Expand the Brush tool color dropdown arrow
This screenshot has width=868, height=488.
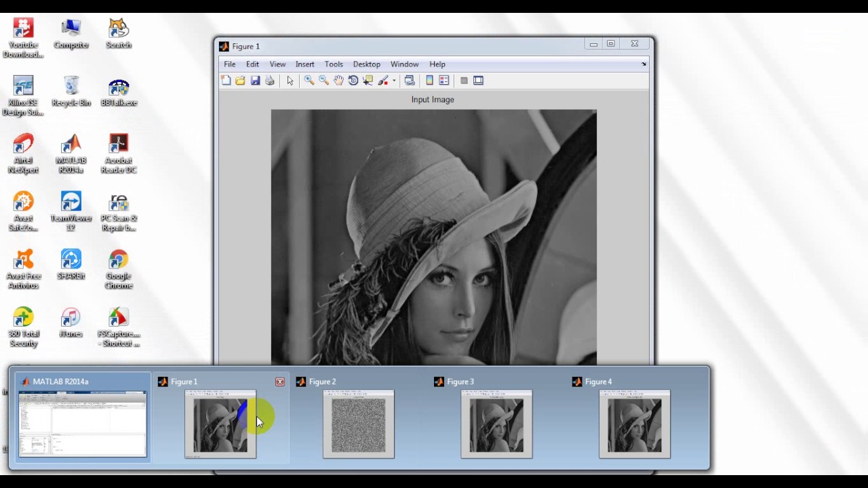tap(394, 81)
